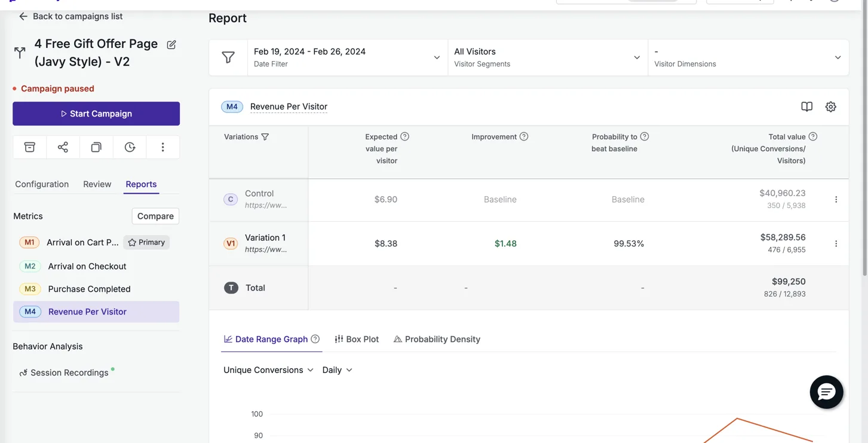Edit campaign name with pencil icon
The image size is (868, 443).
(171, 45)
